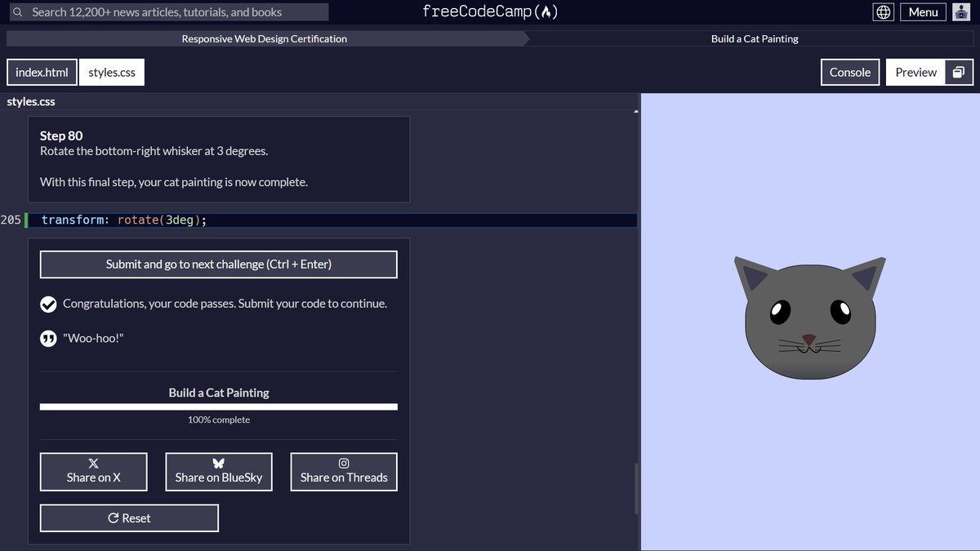980x551 pixels.
Task: Click the Preview pane toggle button
Action: tap(915, 72)
